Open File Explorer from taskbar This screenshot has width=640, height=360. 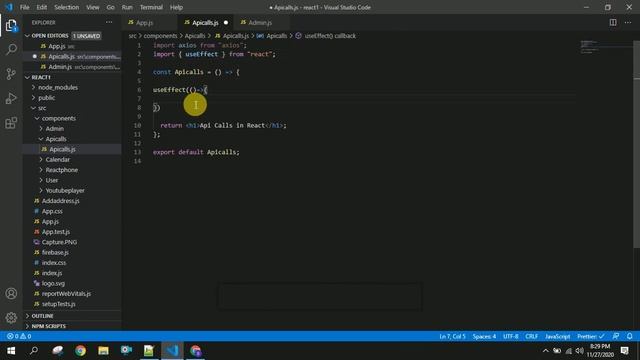[103, 351]
